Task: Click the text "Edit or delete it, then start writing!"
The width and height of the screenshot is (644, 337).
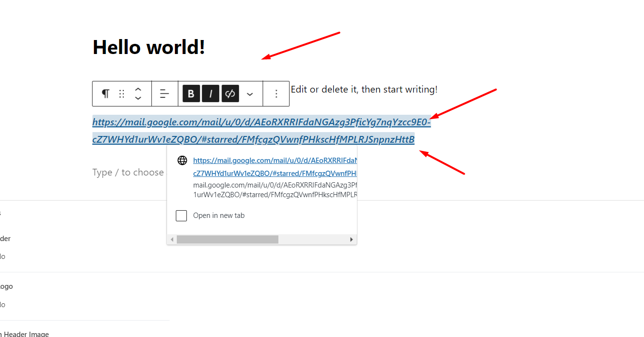Action: (364, 89)
